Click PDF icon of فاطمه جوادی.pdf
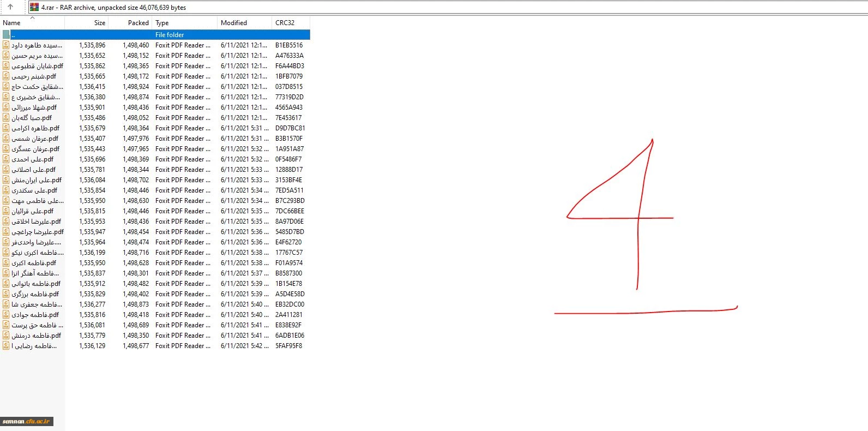 [x=6, y=315]
